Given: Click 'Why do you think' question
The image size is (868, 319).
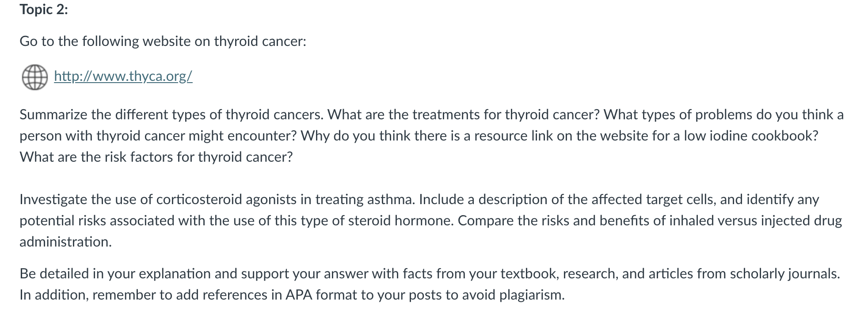Looking at the screenshot, I should (x=559, y=136).
